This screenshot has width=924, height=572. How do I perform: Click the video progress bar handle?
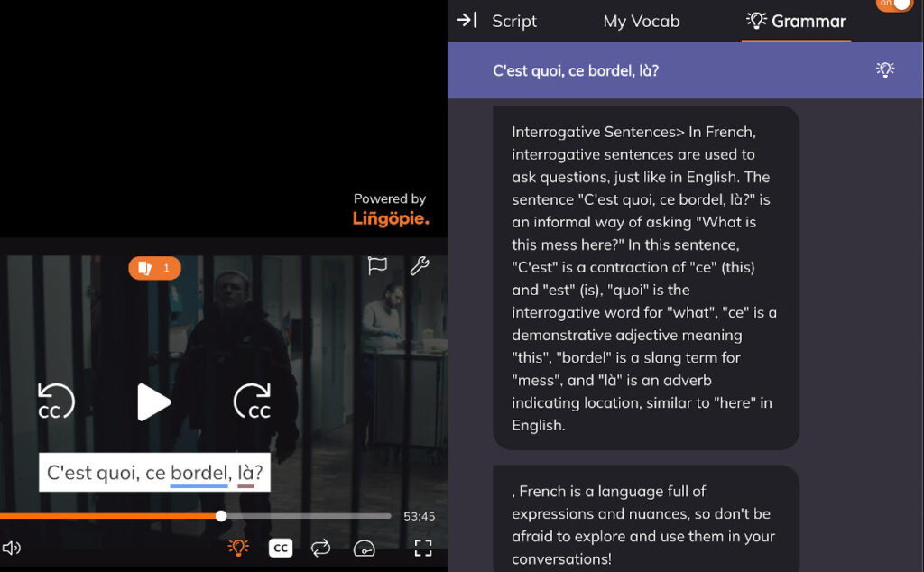[221, 516]
